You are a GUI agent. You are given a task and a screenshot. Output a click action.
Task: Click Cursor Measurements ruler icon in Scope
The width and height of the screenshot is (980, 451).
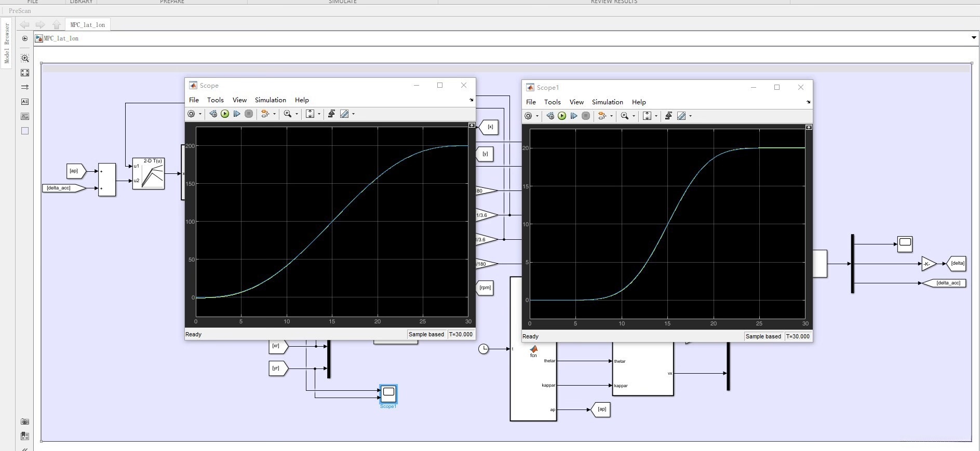344,114
